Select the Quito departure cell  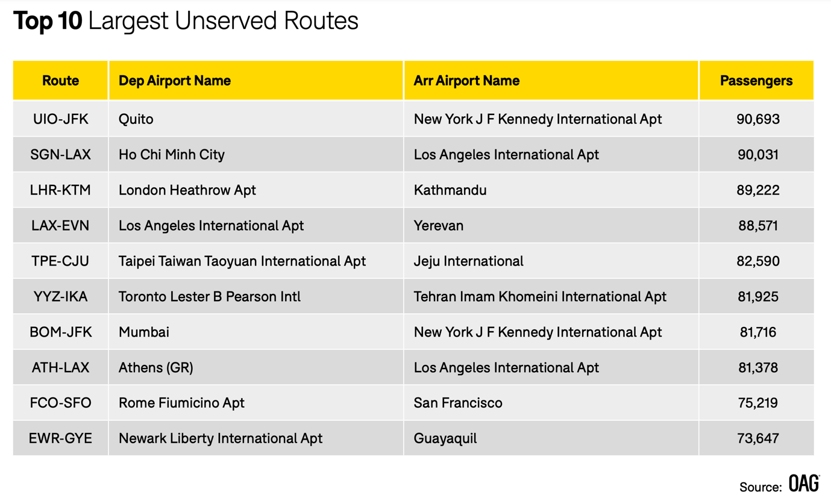136,119
